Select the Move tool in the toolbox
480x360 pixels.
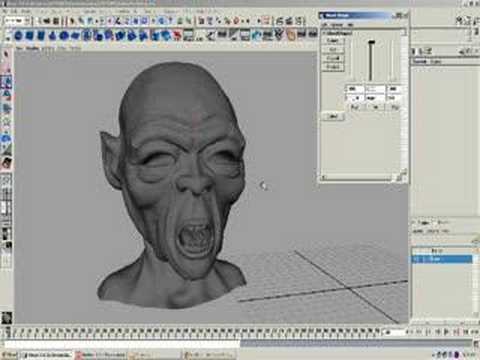(x=6, y=82)
